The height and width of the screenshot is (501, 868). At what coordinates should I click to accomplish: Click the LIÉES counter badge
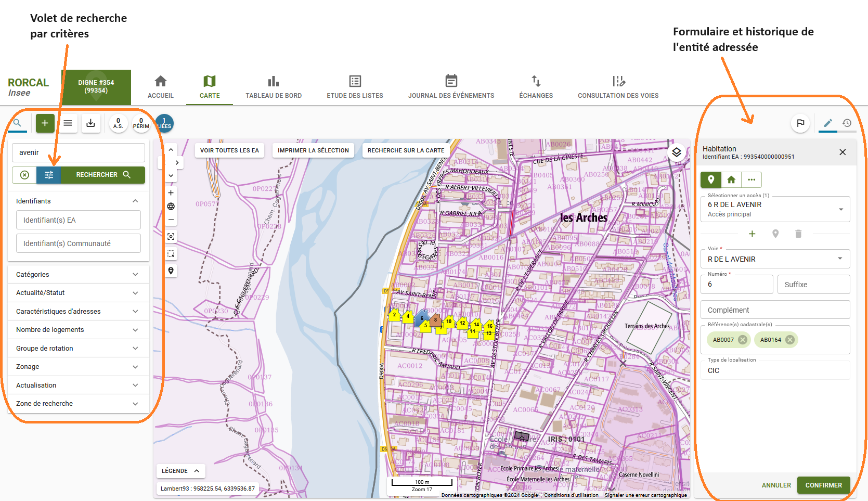(x=164, y=123)
